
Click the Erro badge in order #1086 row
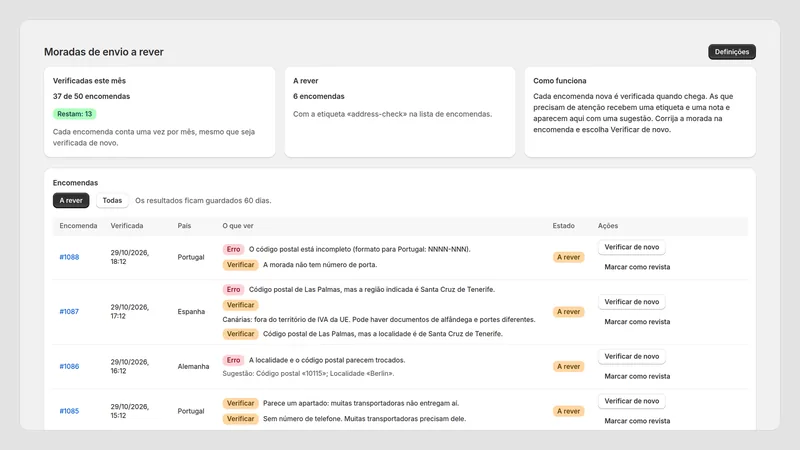pyautogui.click(x=233, y=360)
